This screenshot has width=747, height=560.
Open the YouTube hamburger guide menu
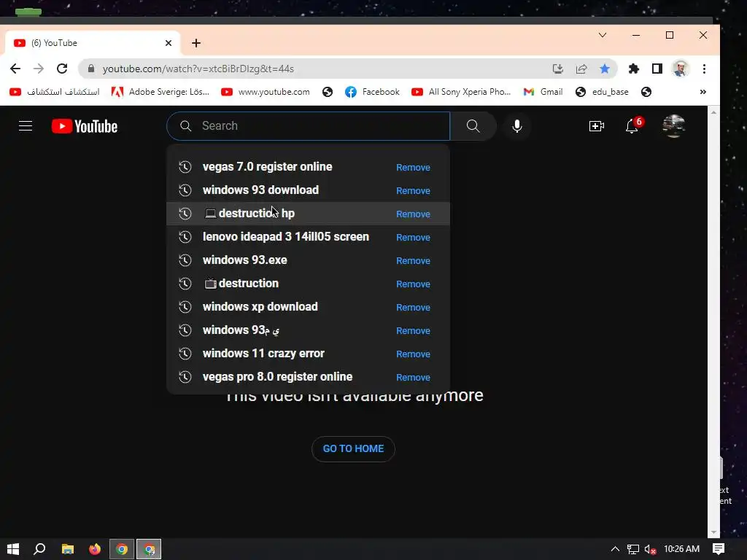point(26,126)
